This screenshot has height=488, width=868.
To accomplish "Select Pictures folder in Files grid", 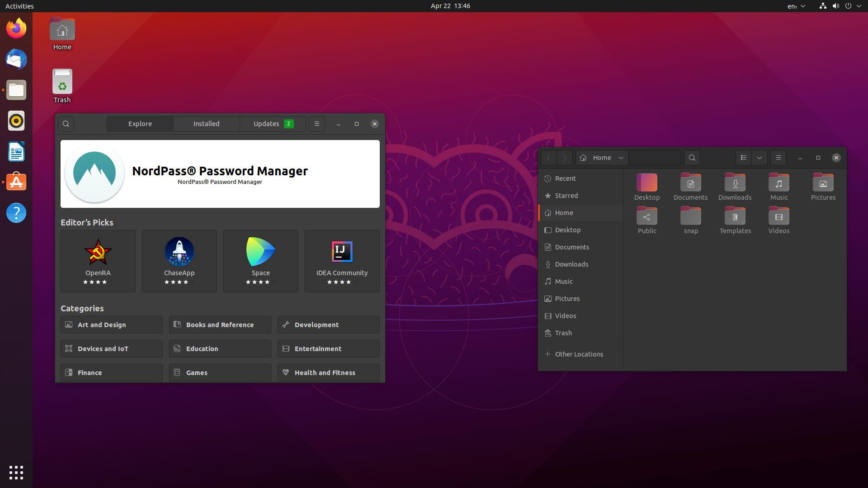I will click(x=823, y=187).
